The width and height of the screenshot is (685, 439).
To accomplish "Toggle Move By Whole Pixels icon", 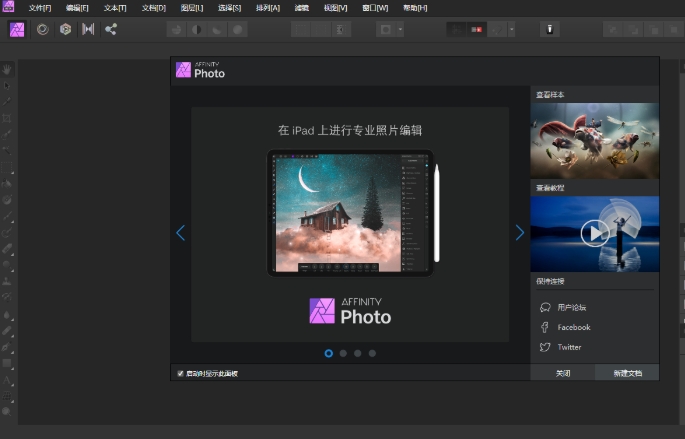I will click(x=476, y=30).
